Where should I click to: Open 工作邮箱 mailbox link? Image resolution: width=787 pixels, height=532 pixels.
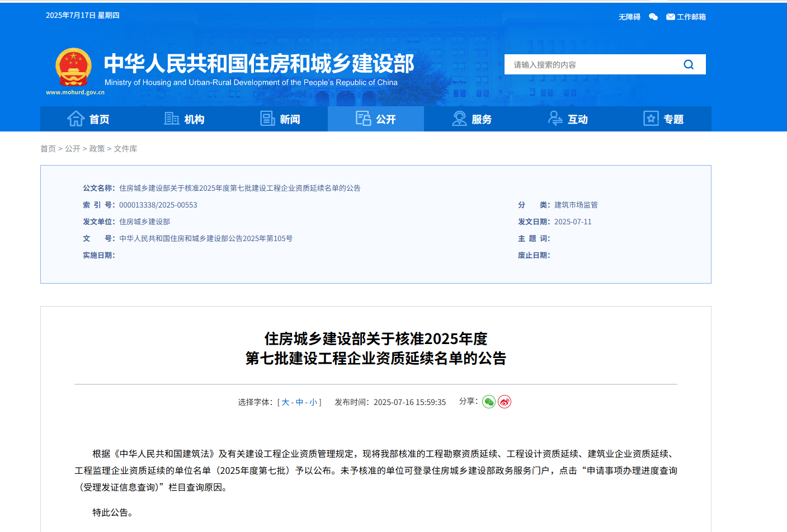686,17
